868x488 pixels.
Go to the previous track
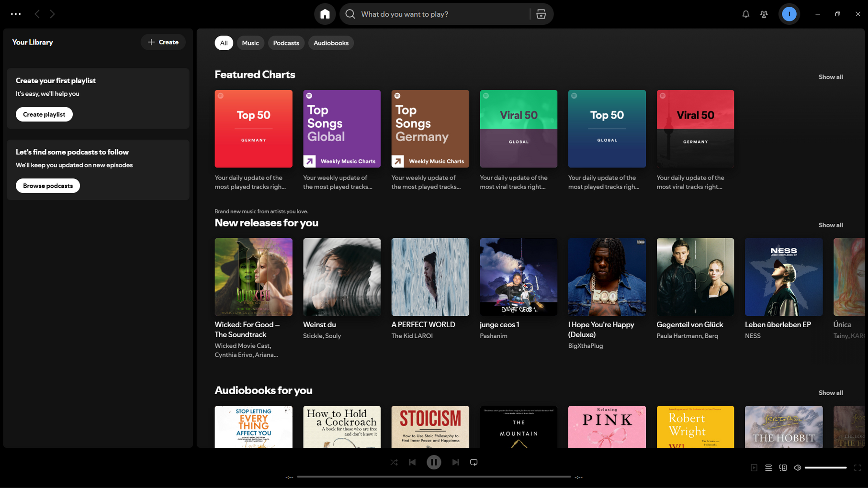(412, 462)
